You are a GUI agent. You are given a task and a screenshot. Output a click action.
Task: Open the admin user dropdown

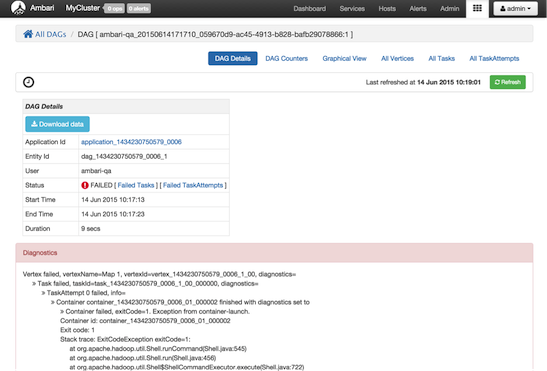[x=516, y=8]
